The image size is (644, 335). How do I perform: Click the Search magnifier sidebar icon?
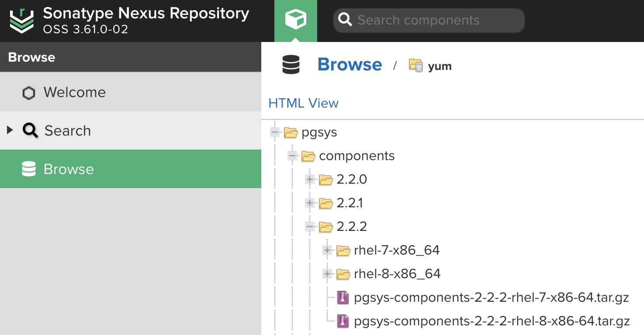pos(30,130)
